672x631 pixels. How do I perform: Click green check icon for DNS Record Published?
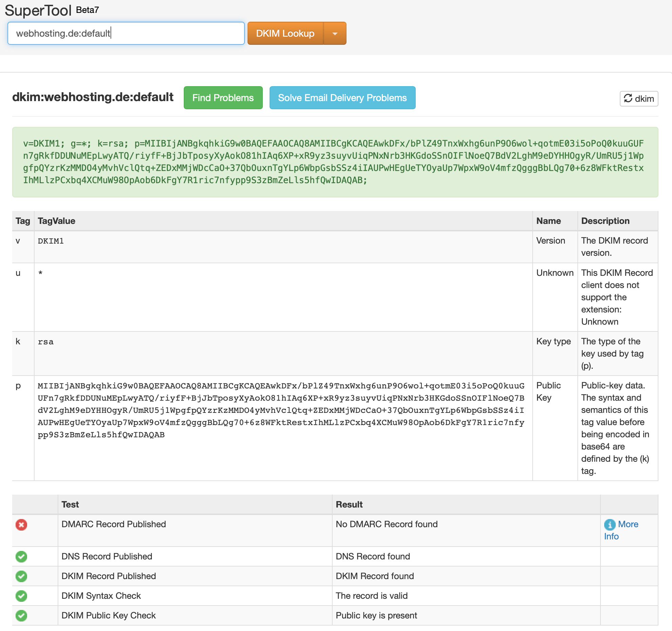(21, 557)
